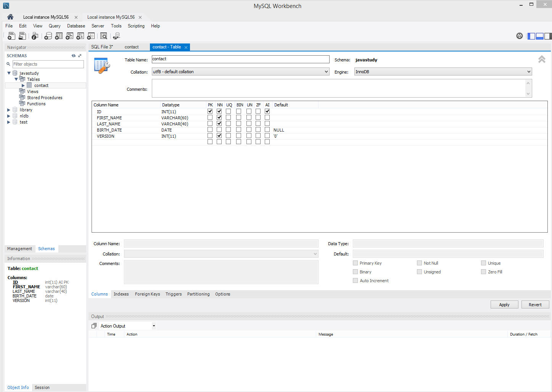Image resolution: width=552 pixels, height=392 pixels.
Task: Uncheck PK checkbox for ID column
Action: click(x=210, y=111)
